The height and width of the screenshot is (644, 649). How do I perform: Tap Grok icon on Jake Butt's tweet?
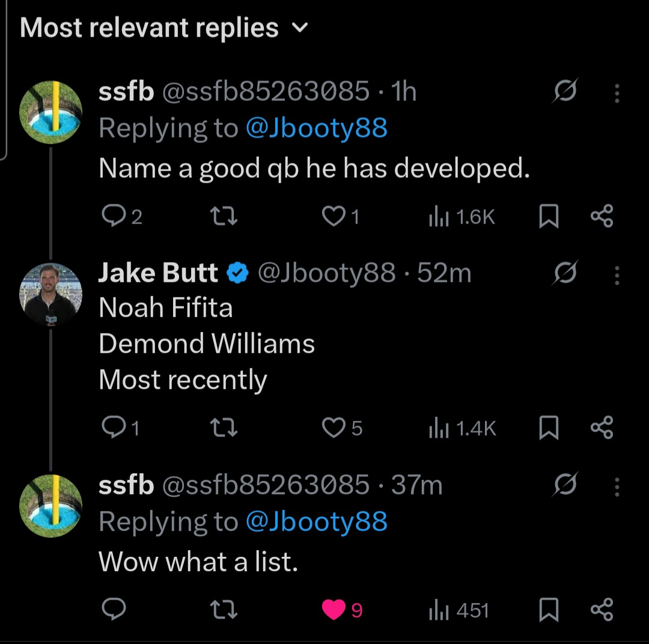pyautogui.click(x=565, y=273)
